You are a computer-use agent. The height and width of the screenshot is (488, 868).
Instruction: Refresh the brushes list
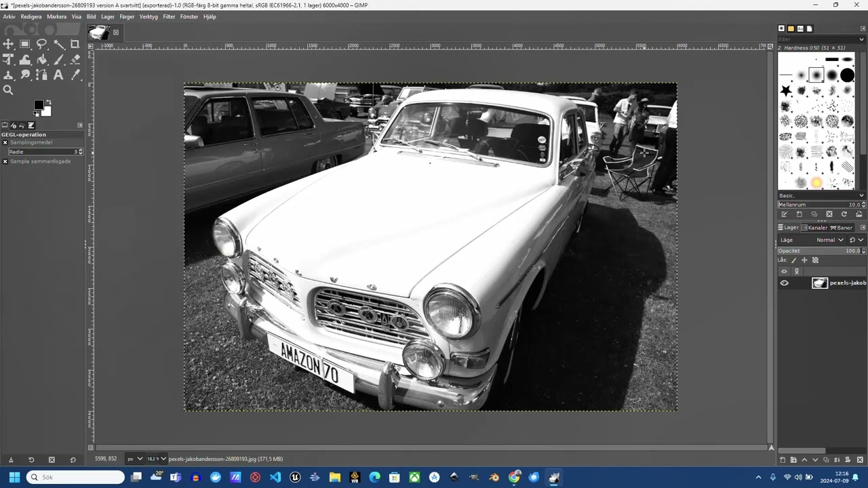pyautogui.click(x=844, y=214)
